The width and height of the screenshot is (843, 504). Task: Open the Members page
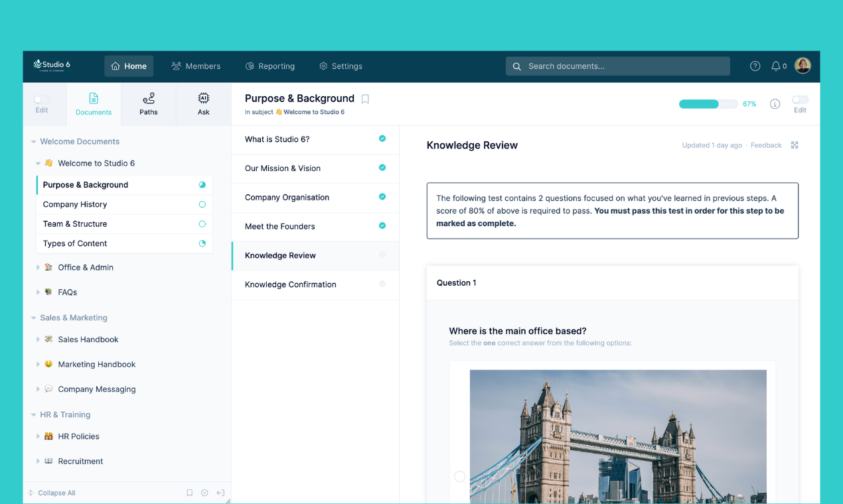click(x=196, y=66)
